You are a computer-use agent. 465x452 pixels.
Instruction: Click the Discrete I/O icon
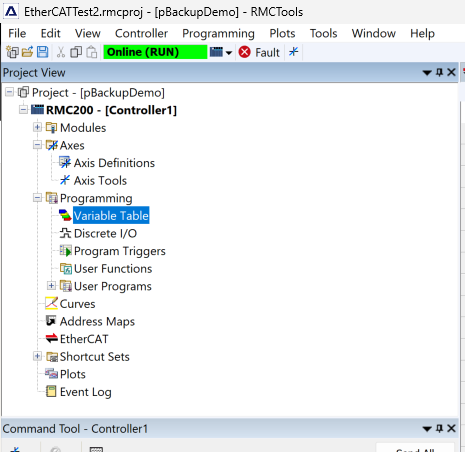pyautogui.click(x=65, y=233)
